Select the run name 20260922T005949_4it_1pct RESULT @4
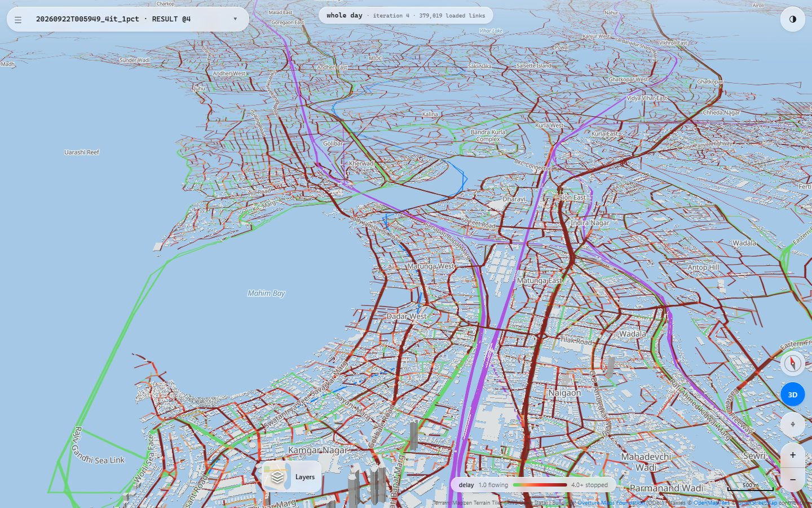 coord(113,19)
